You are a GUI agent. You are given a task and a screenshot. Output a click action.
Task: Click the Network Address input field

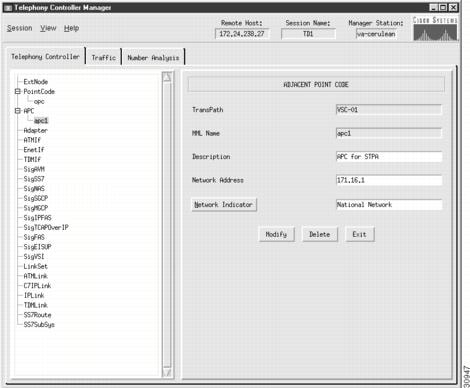389,180
